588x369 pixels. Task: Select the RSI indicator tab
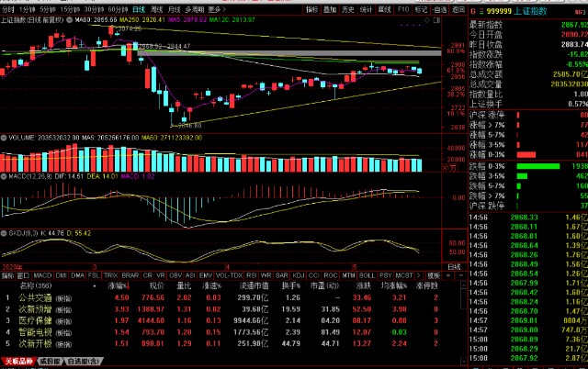point(251,275)
